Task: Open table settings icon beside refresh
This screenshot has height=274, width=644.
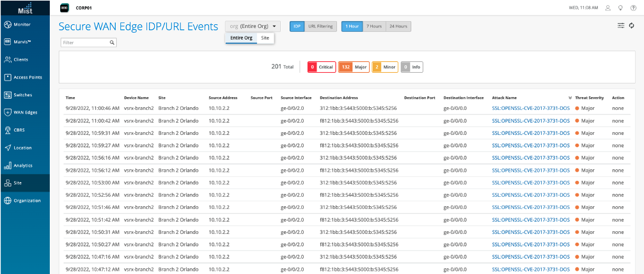Action: point(620,26)
